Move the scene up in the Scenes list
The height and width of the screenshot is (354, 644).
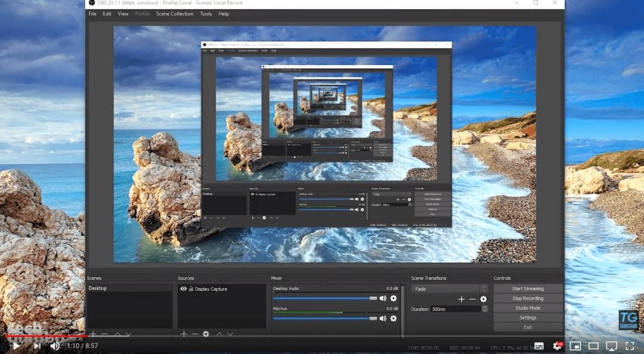(x=117, y=334)
